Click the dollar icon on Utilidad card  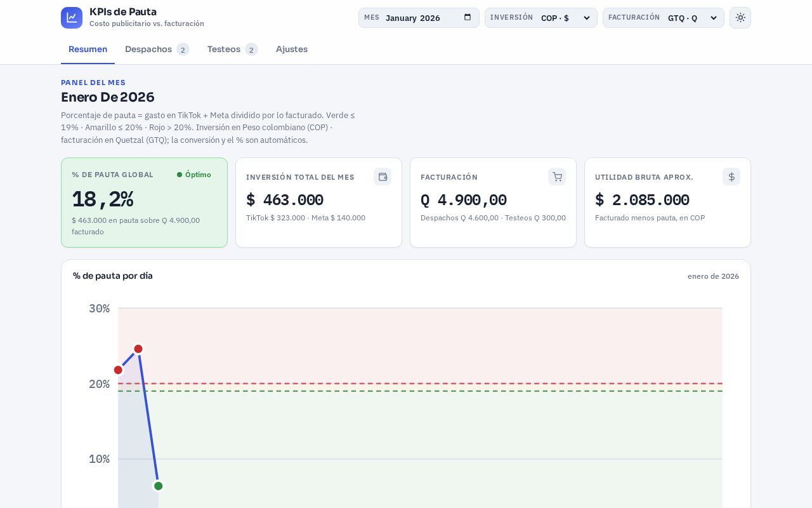click(x=731, y=177)
